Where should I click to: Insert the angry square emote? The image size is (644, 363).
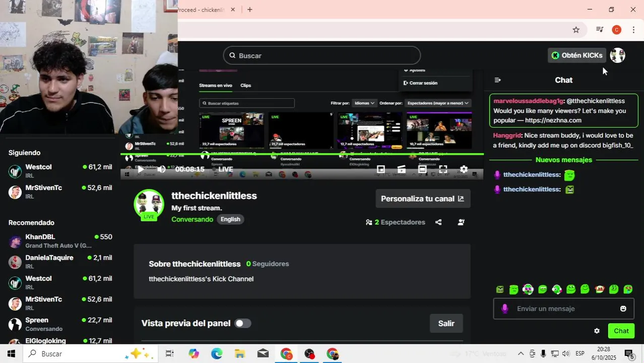pyautogui.click(x=500, y=289)
